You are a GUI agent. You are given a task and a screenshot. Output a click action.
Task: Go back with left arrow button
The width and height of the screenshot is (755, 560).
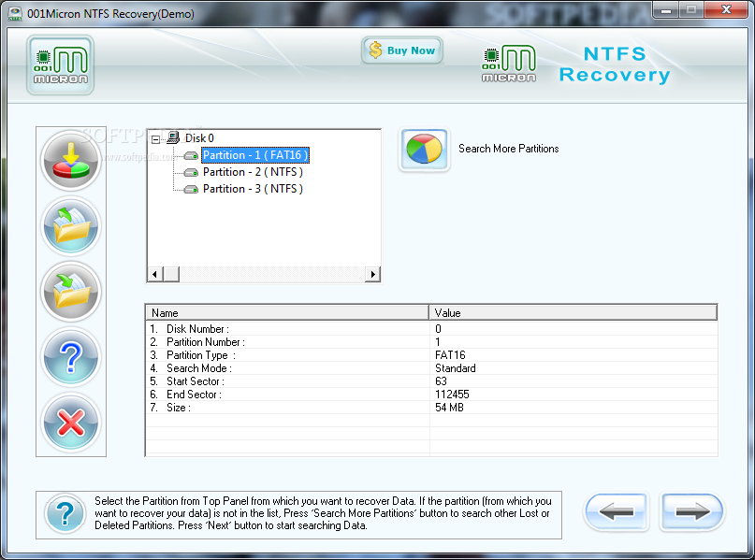[616, 512]
